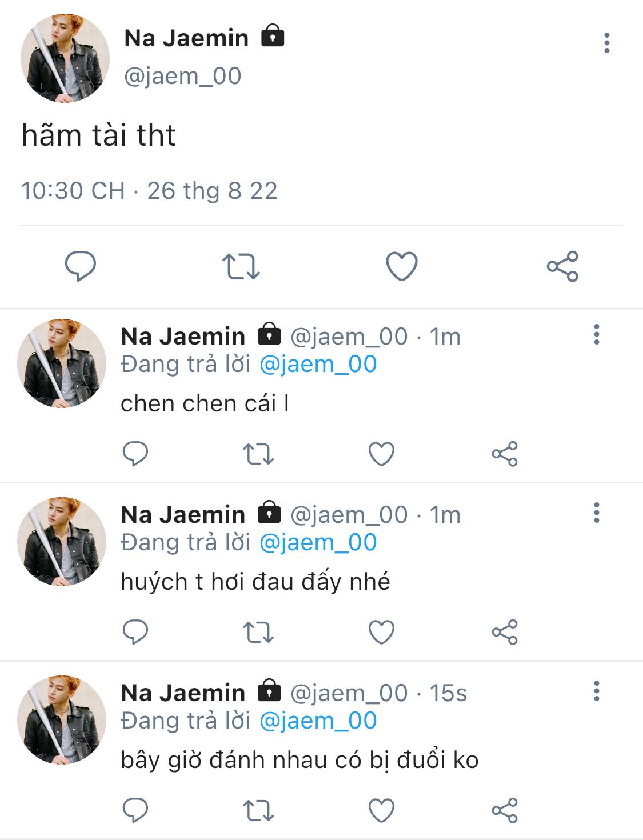Share the "chen chen cái l" reply
Image resolution: width=643 pixels, height=840 pixels.
[x=504, y=454]
